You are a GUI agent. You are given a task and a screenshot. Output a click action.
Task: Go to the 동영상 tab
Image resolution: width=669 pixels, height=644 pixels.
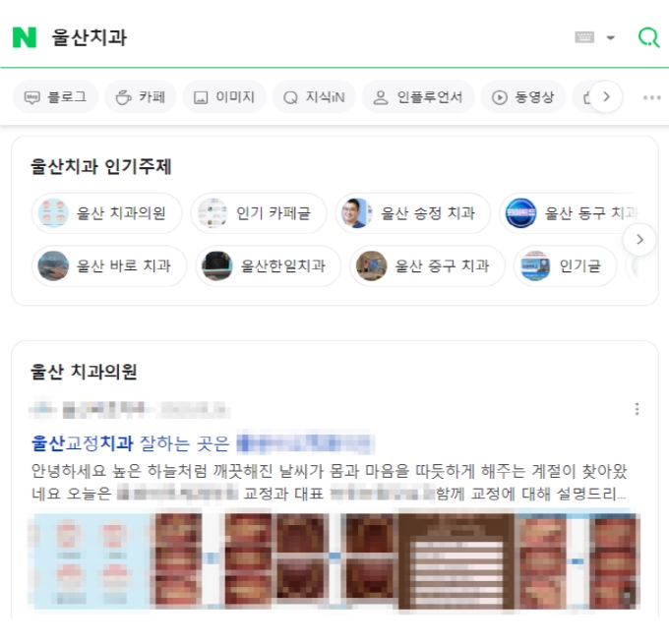523,97
